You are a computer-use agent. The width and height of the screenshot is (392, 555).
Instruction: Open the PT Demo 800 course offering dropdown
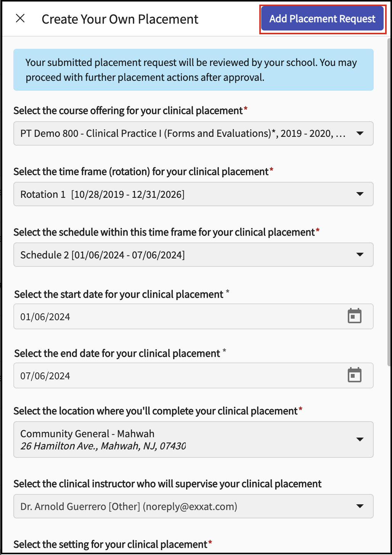tap(183, 133)
